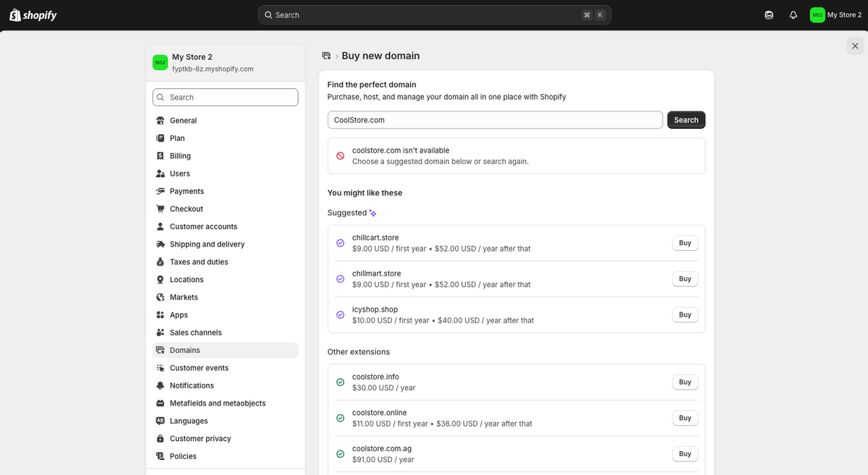Image resolution: width=868 pixels, height=475 pixels.
Task: Click the sparkle icon next to Suggested
Action: pyautogui.click(x=373, y=213)
